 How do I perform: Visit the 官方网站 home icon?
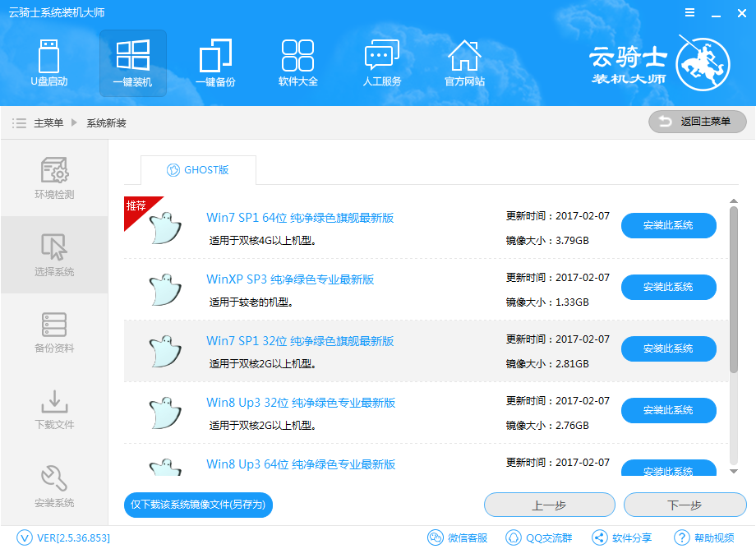coord(464,63)
